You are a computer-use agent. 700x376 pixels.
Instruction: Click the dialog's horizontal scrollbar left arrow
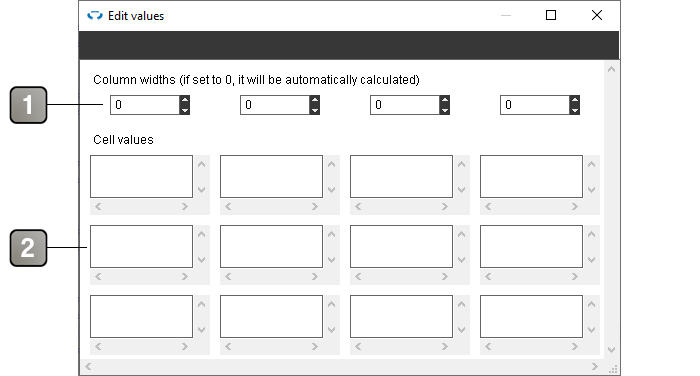[x=88, y=366]
